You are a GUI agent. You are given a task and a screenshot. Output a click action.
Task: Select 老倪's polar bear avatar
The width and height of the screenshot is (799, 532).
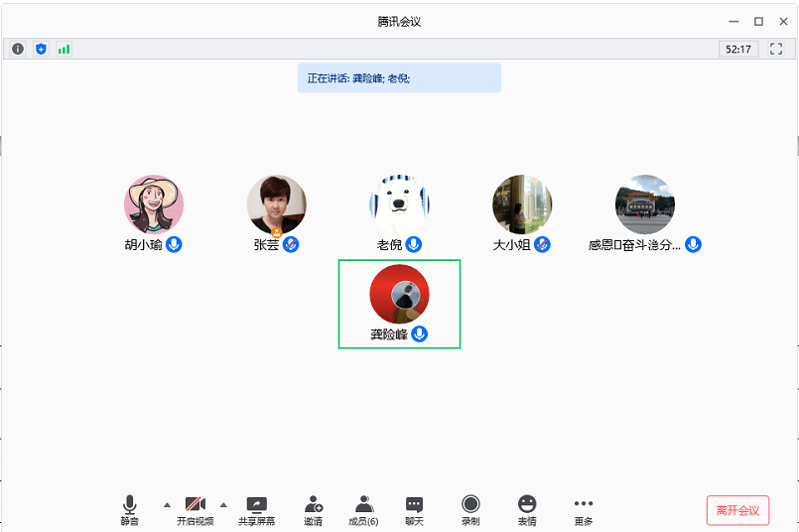tap(399, 204)
